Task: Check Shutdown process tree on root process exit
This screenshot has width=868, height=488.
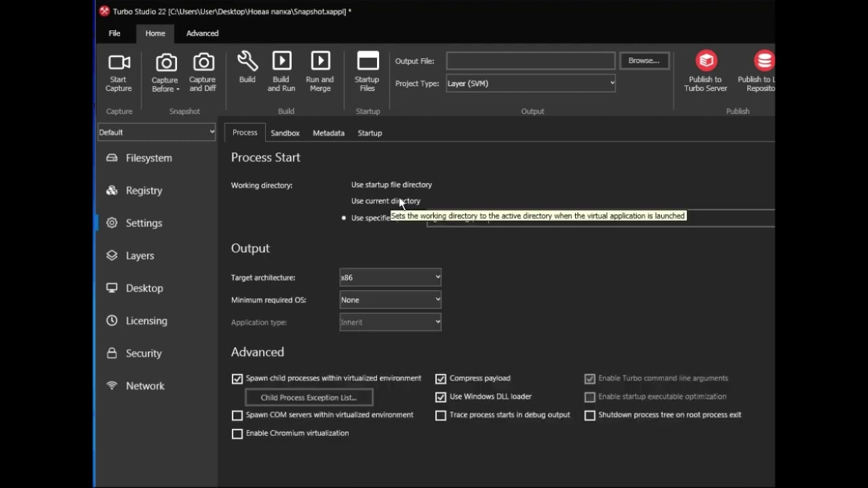Action: (590, 415)
